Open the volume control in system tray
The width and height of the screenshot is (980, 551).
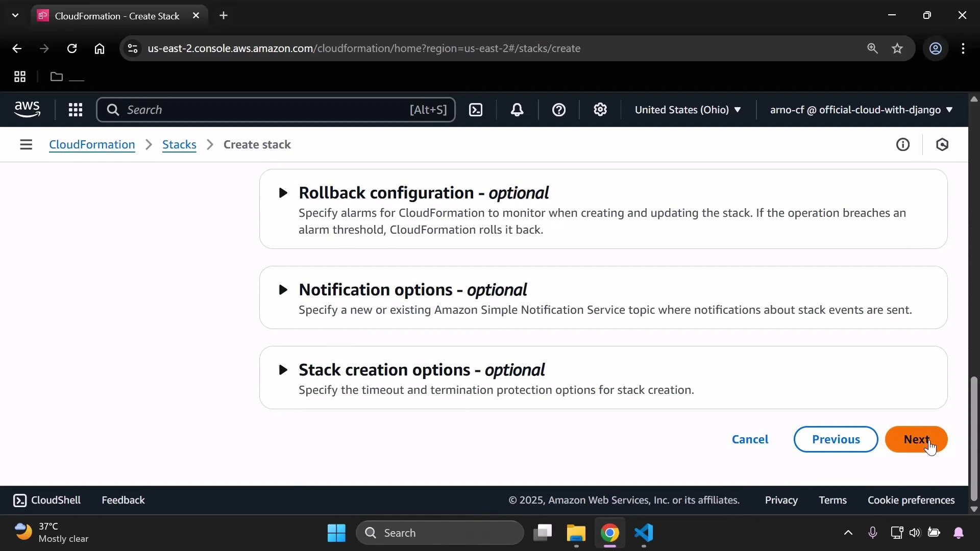(915, 533)
